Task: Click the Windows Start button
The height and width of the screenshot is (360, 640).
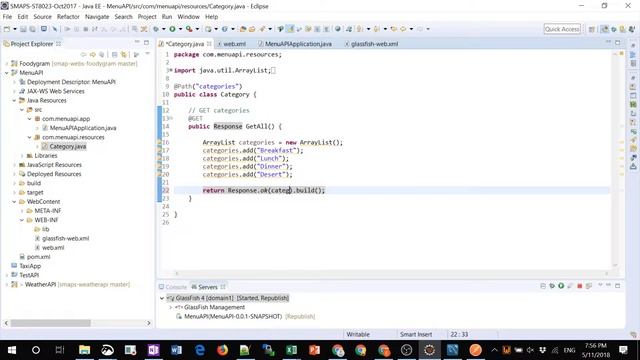Action: [12, 350]
